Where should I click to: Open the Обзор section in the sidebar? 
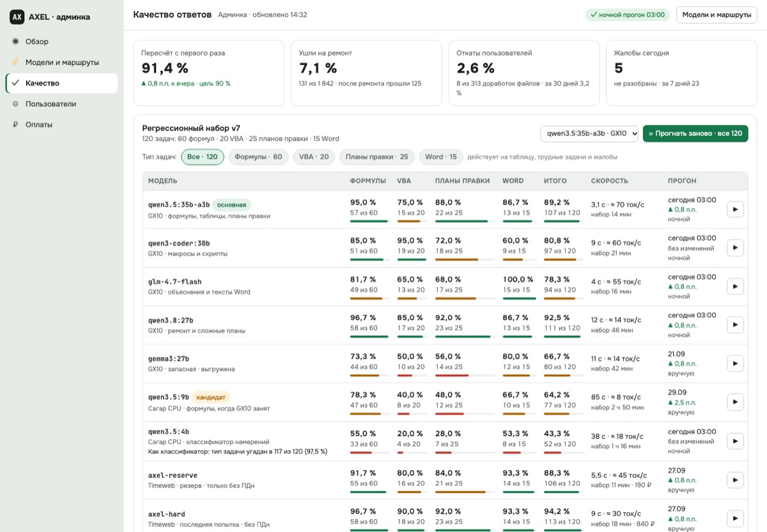(61, 42)
